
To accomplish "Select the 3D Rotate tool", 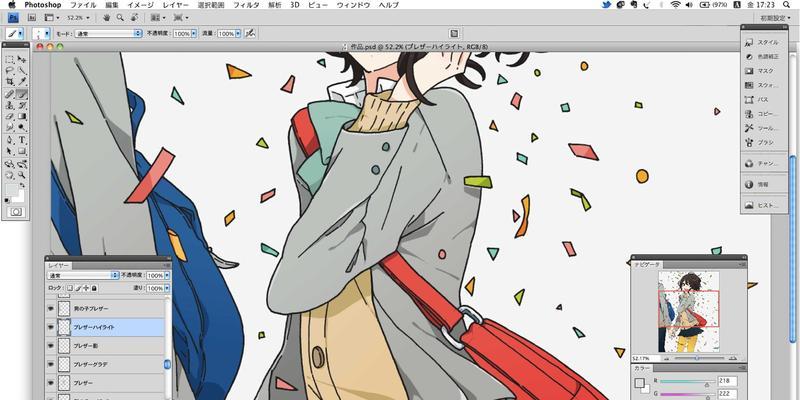I will pyautogui.click(x=9, y=164).
